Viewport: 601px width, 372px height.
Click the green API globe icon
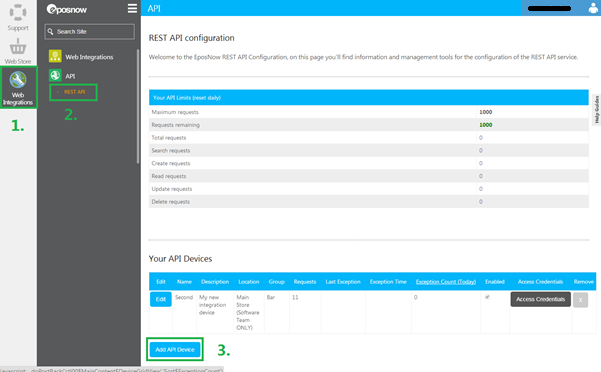55,75
